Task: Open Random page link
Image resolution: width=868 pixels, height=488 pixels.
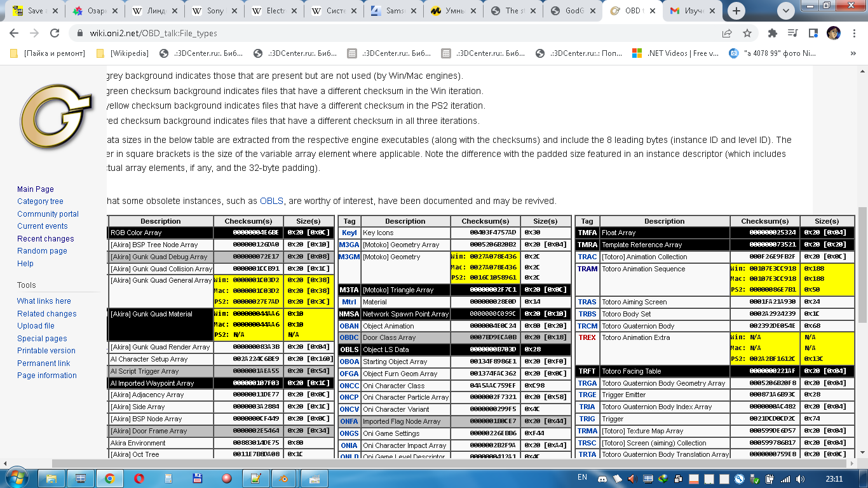Action: point(42,251)
